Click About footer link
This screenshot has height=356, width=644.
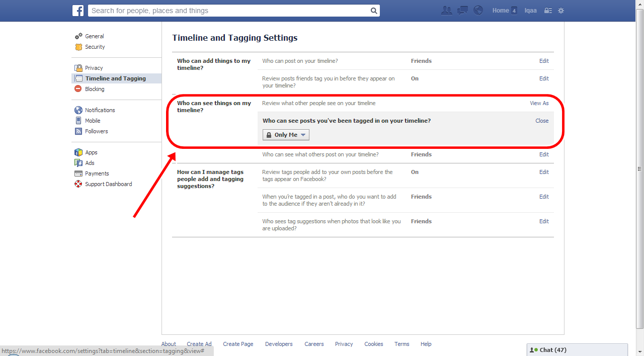[169, 344]
